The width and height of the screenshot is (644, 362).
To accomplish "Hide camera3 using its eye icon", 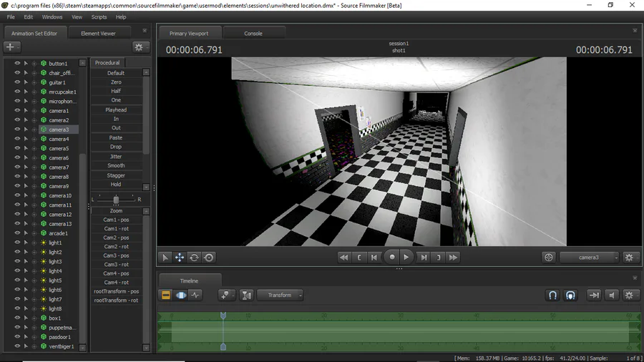I will pyautogui.click(x=17, y=129).
